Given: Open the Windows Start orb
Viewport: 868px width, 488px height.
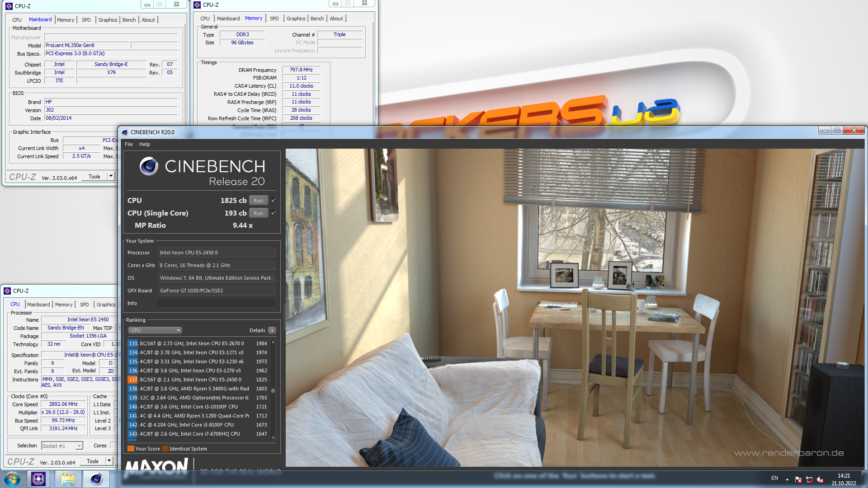Looking at the screenshot, I should click(x=12, y=479).
